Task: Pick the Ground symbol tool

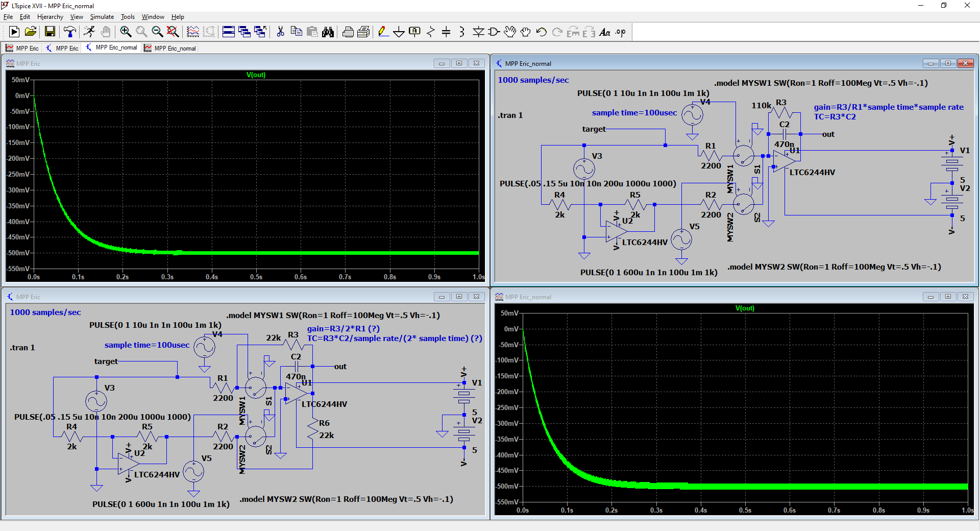Action: (399, 32)
